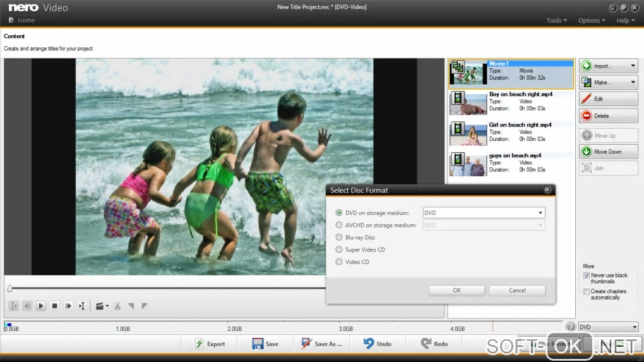Select Girl on beach right.mp4 thumbnail
The image size is (644, 362).
coord(468,133)
